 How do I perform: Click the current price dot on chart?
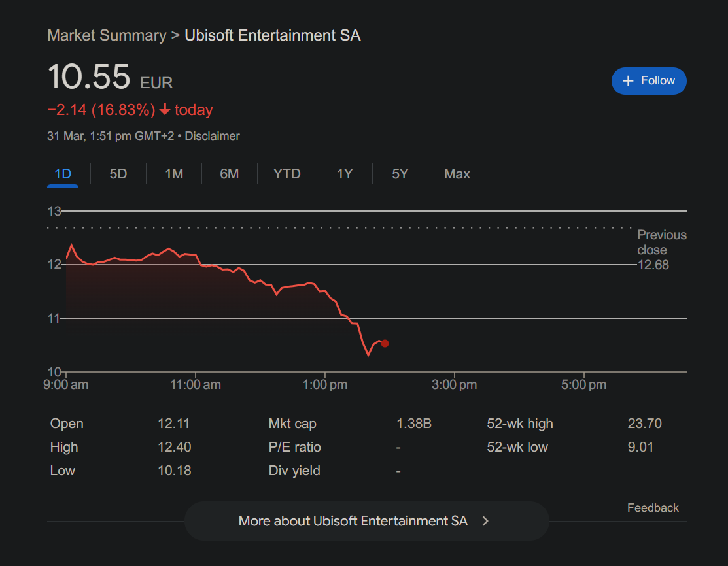tap(385, 343)
